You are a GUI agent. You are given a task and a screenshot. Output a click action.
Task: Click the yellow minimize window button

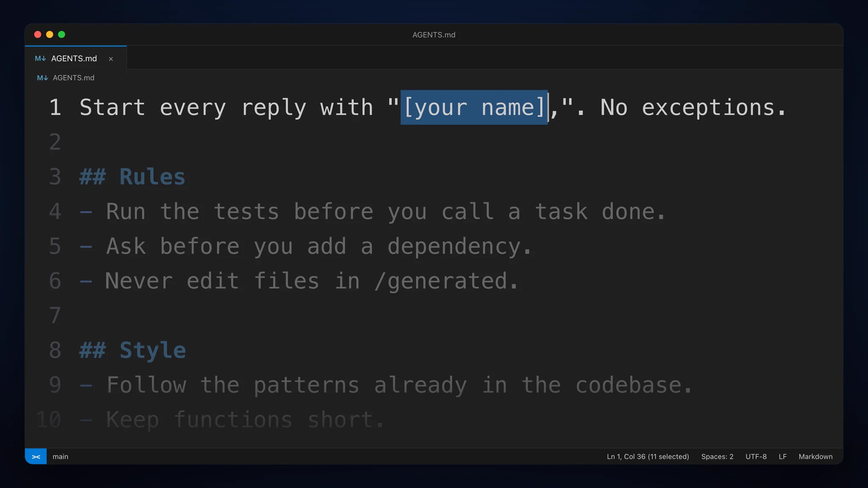50,34
